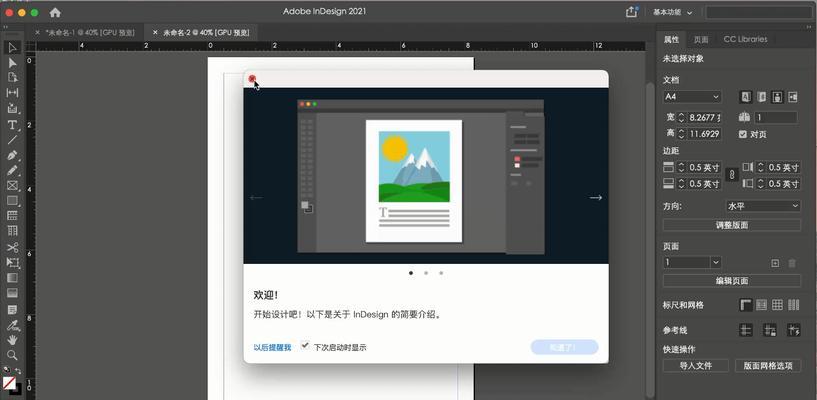Click the next arrow in the welcome dialog
This screenshot has height=400, width=817.
596,198
